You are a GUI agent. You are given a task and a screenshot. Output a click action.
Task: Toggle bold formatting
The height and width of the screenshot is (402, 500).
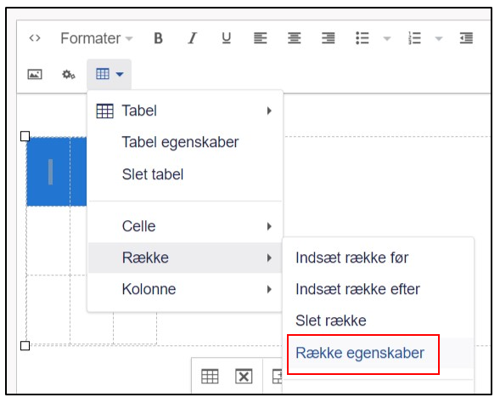tap(158, 38)
